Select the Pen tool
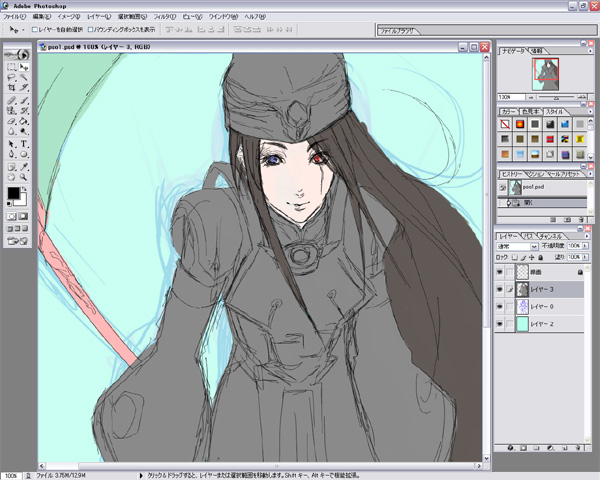 tap(11, 154)
